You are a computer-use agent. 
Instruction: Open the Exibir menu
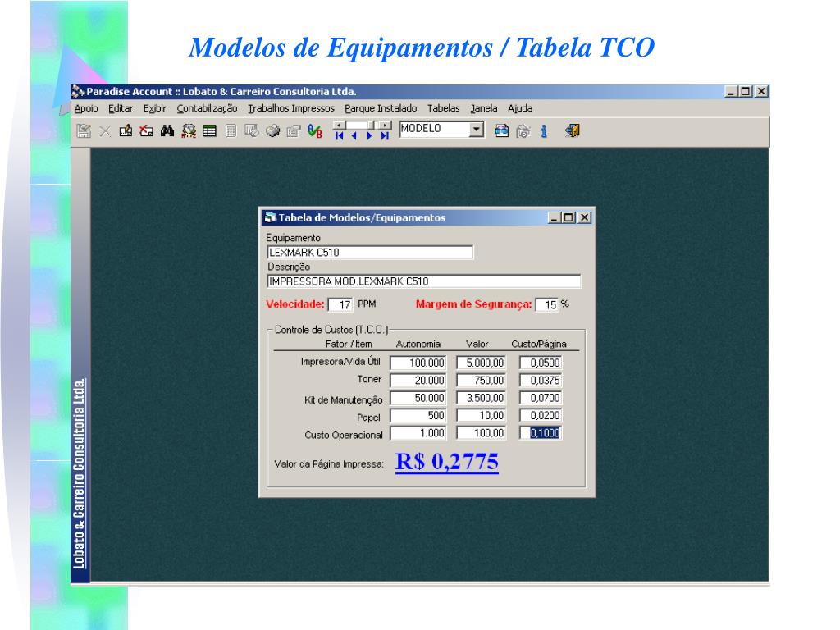pos(155,108)
